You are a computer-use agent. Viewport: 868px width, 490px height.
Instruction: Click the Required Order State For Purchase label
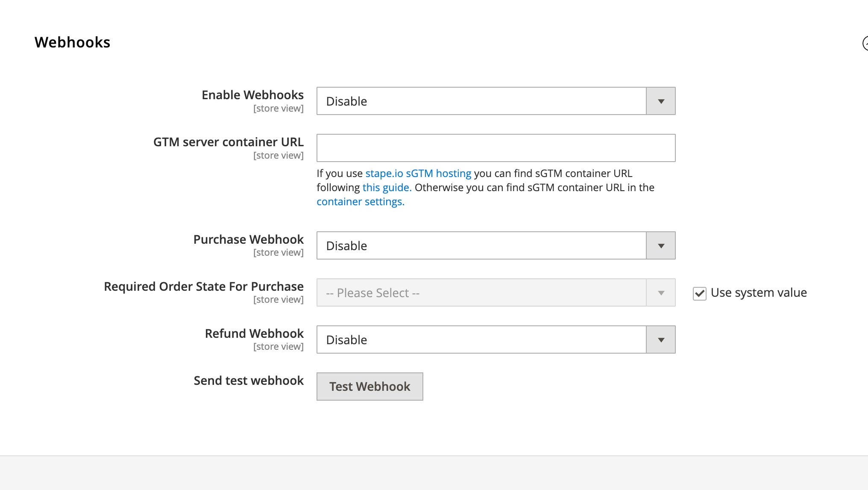pyautogui.click(x=204, y=286)
